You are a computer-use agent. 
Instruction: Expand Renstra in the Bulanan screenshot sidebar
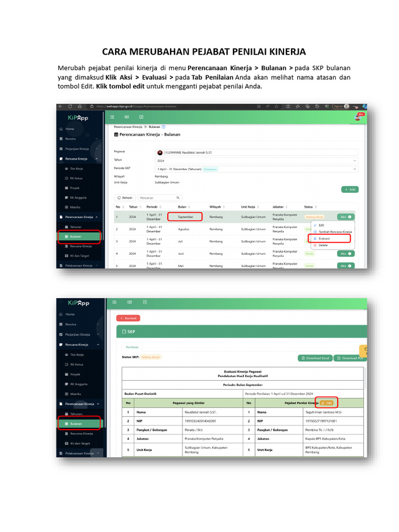79,139
